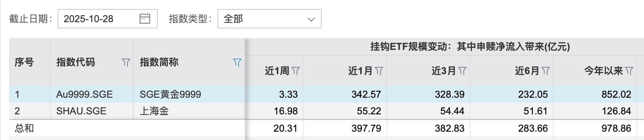Viewport: 644px width, 140px height.
Task: Select row 2 by its sequence number
Action: pos(17,111)
